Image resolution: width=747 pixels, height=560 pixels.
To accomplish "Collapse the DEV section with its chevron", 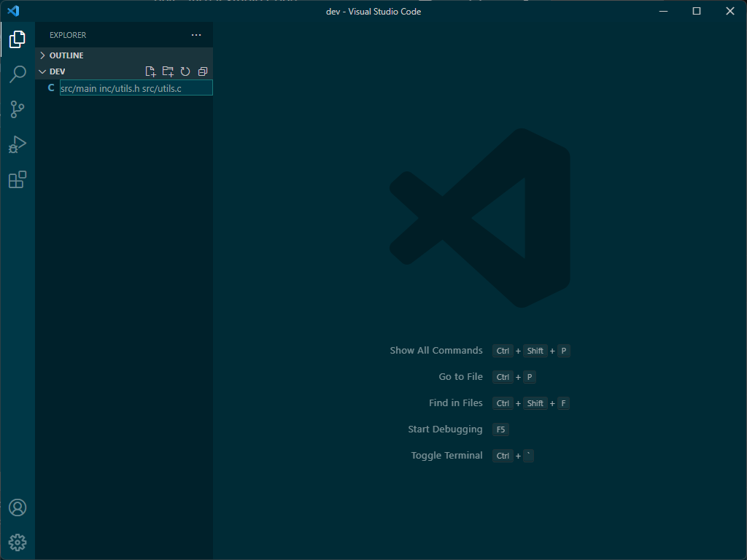I will [42, 71].
